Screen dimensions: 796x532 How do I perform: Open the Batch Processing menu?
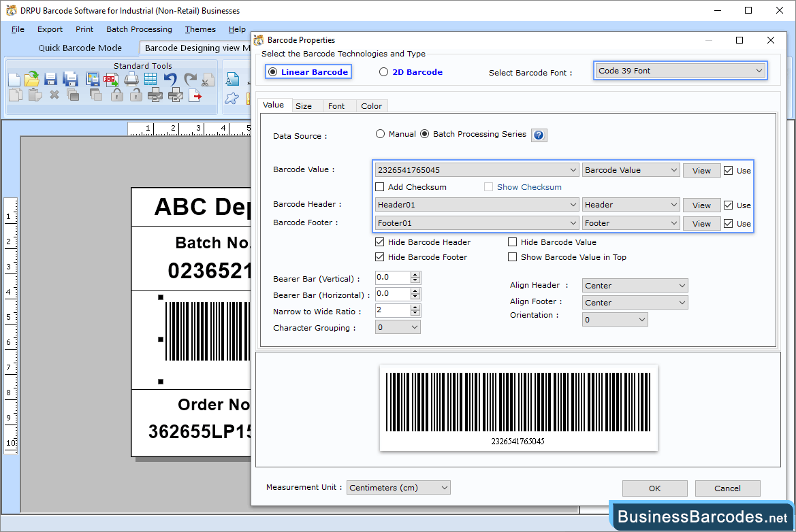tap(139, 29)
